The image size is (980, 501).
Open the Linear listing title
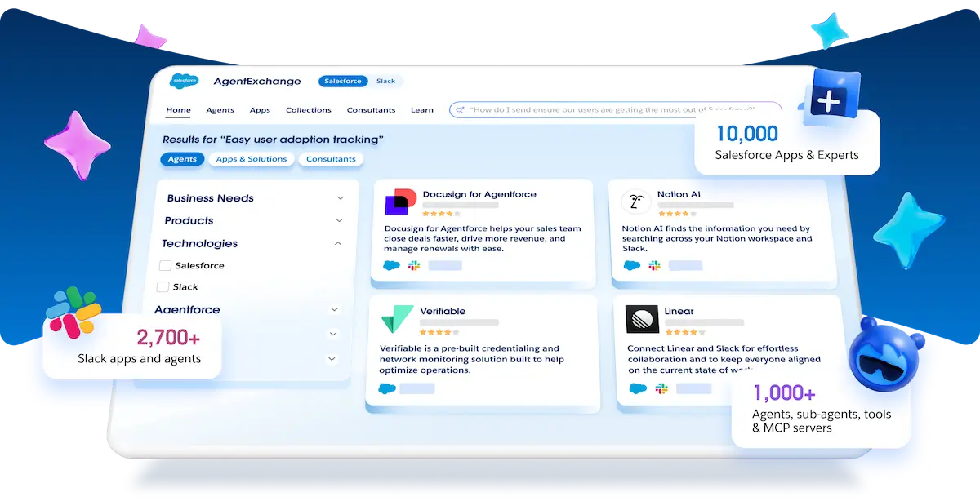pos(679,311)
